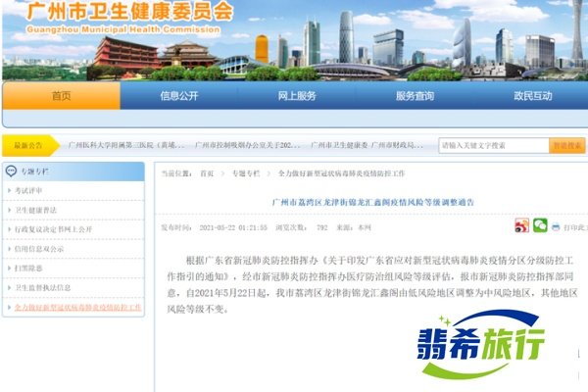
Task: Click the publish time 2021-05-22 01:21:55
Action: click(x=233, y=227)
